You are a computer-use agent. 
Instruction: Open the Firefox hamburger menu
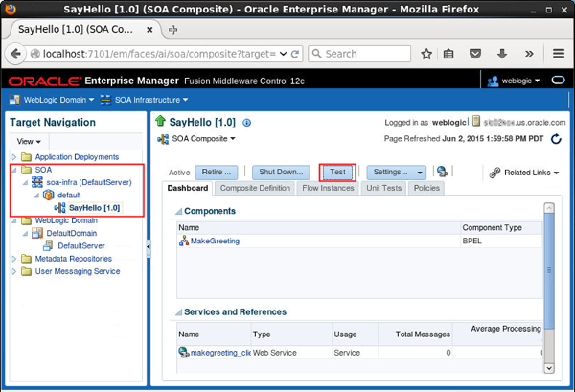point(558,54)
